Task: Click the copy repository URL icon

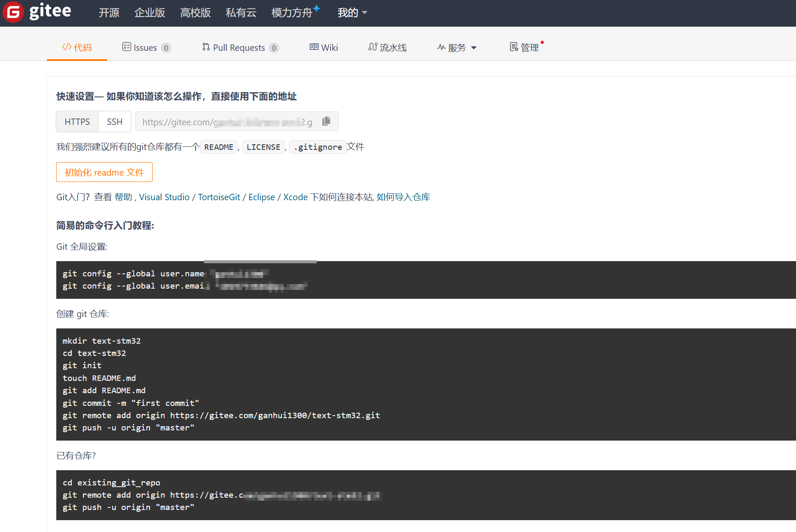Action: point(326,121)
